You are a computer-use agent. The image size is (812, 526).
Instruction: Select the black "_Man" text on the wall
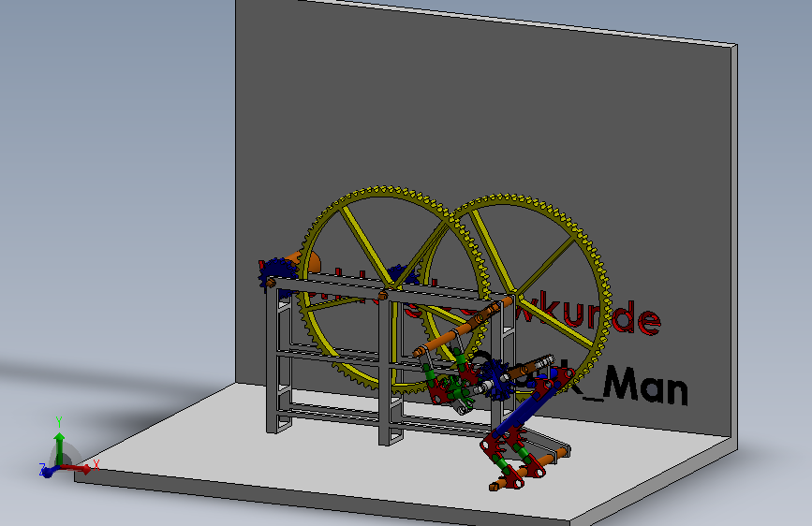click(635, 386)
